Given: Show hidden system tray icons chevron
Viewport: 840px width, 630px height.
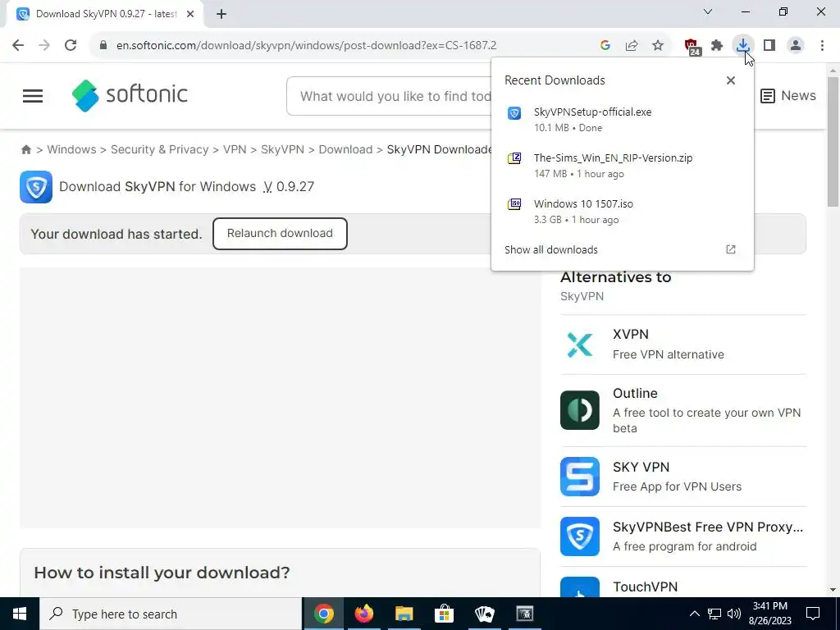Looking at the screenshot, I should (694, 614).
